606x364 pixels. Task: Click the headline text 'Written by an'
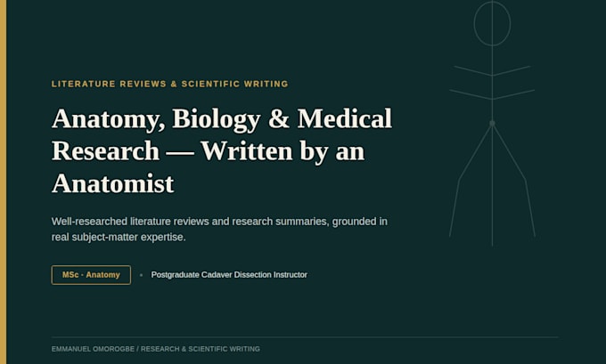[283, 151]
